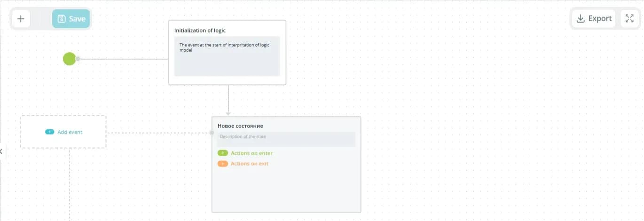
Task: Click the plus icon in top toolbar
Action: click(x=21, y=19)
